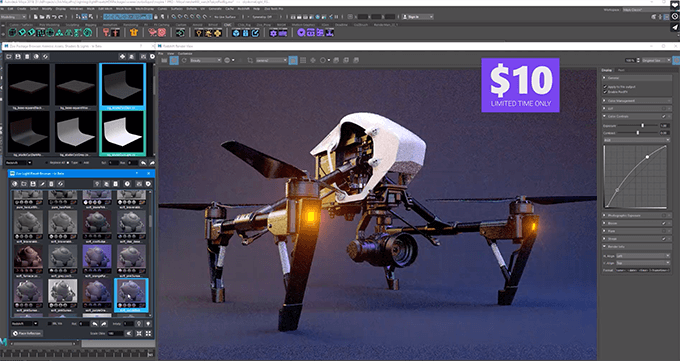Click grid icon in Render View toolbar
Viewport: 680px width, 361px height.
pyautogui.click(x=303, y=60)
